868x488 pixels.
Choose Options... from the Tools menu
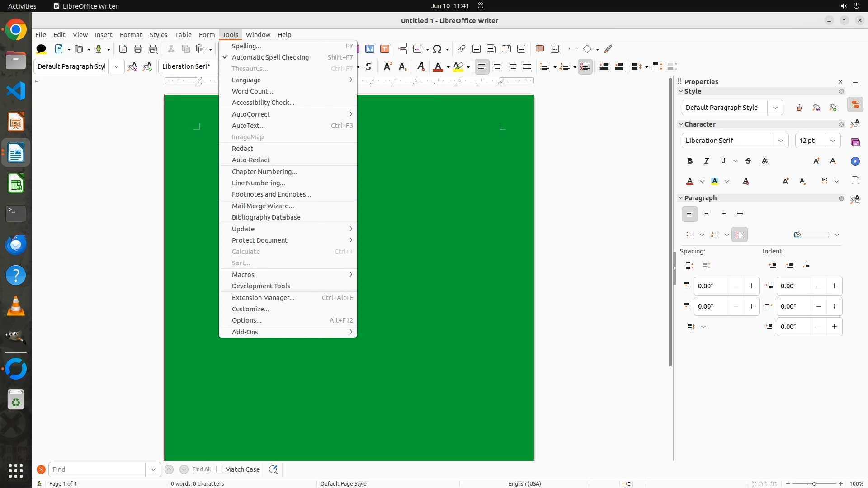pos(246,320)
